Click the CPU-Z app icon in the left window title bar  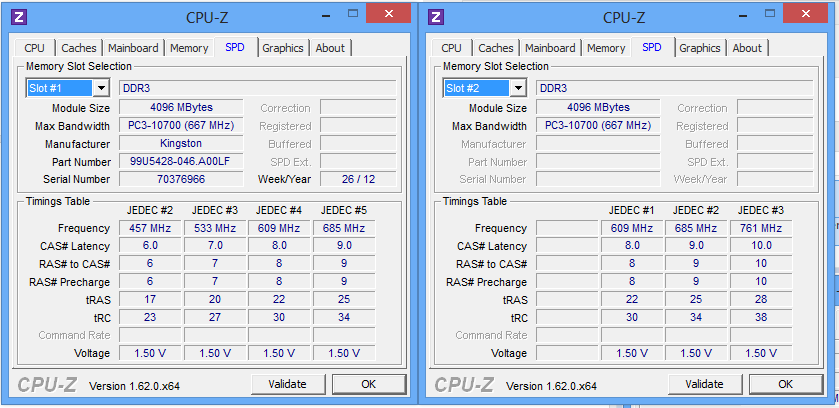point(18,17)
